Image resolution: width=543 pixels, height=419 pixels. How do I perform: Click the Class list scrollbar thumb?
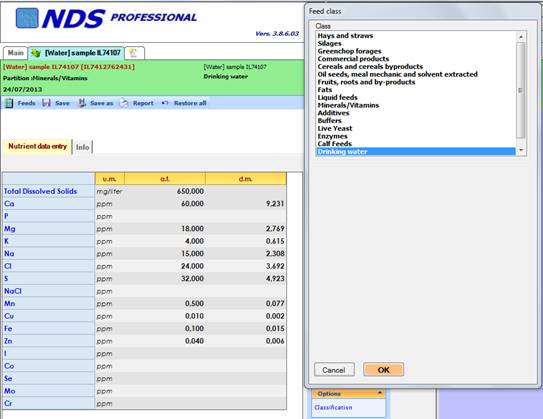click(x=521, y=90)
